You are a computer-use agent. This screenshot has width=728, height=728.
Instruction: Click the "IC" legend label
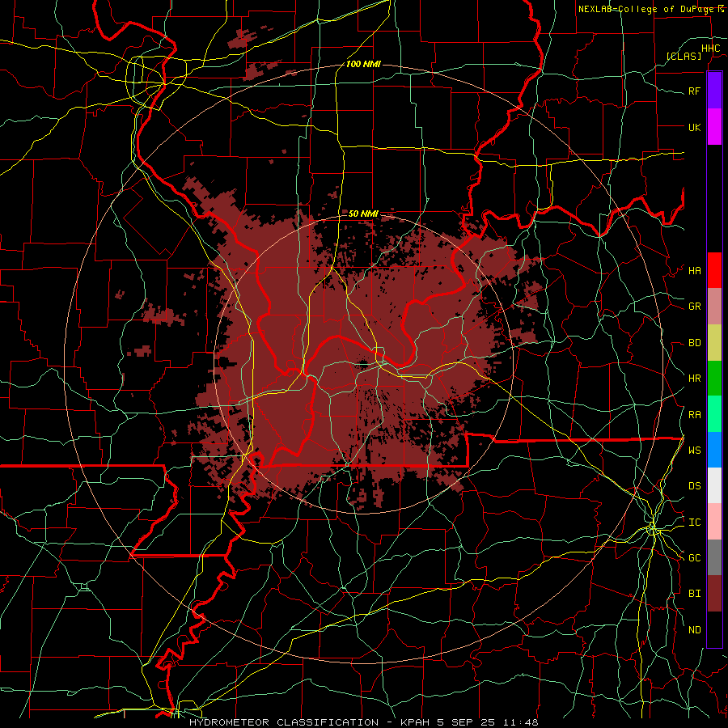click(x=695, y=523)
